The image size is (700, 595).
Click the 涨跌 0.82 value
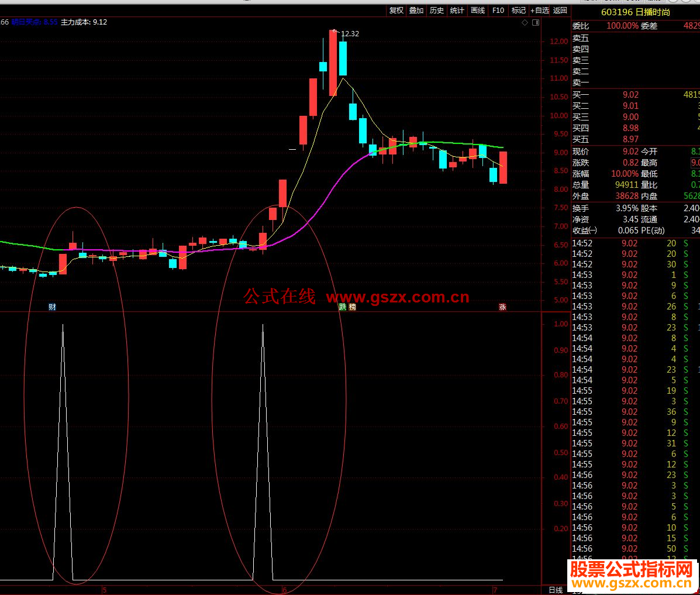[x=630, y=163]
